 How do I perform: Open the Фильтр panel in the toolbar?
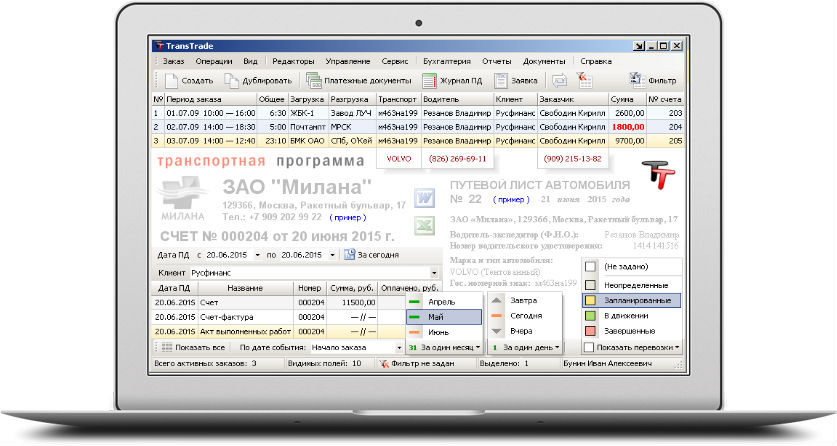pyautogui.click(x=652, y=81)
